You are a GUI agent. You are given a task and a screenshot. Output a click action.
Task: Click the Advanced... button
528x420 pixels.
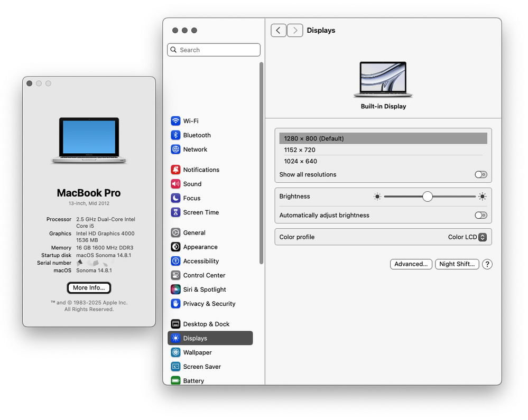(411, 264)
